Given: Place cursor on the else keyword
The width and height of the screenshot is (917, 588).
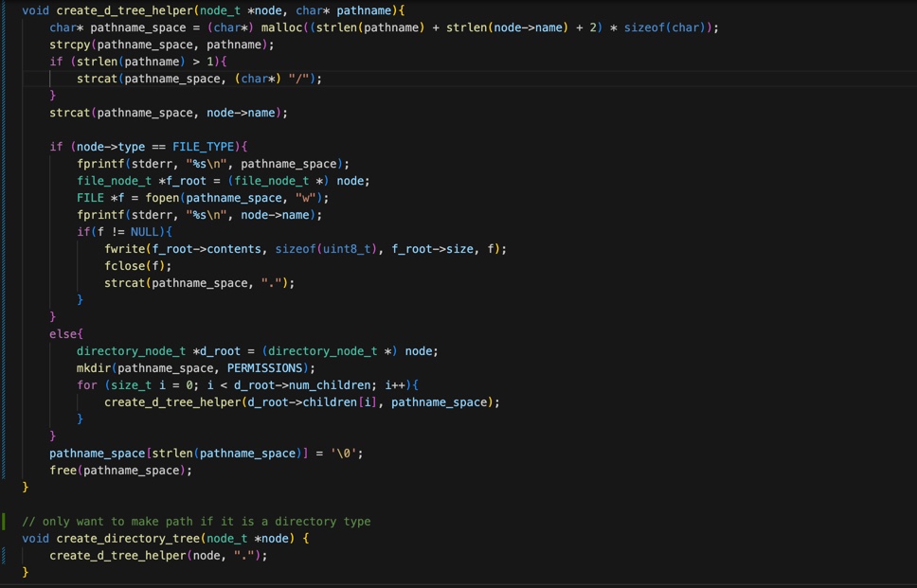Looking at the screenshot, I should point(65,334).
